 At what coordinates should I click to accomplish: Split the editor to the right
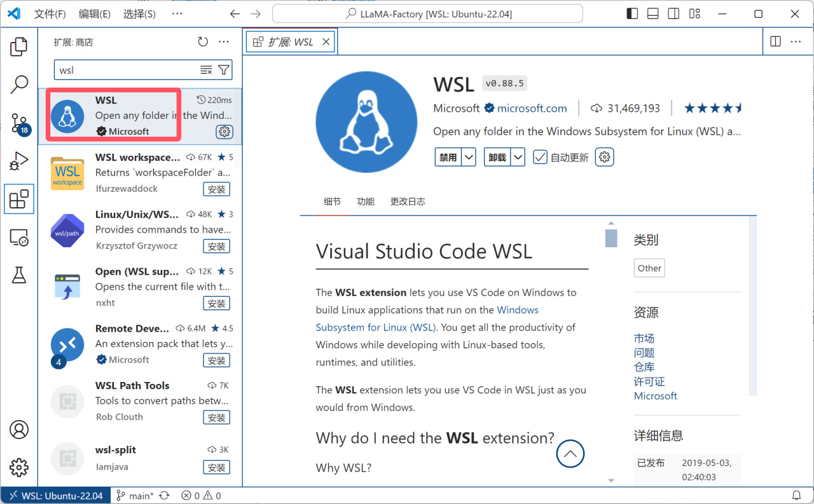[775, 41]
